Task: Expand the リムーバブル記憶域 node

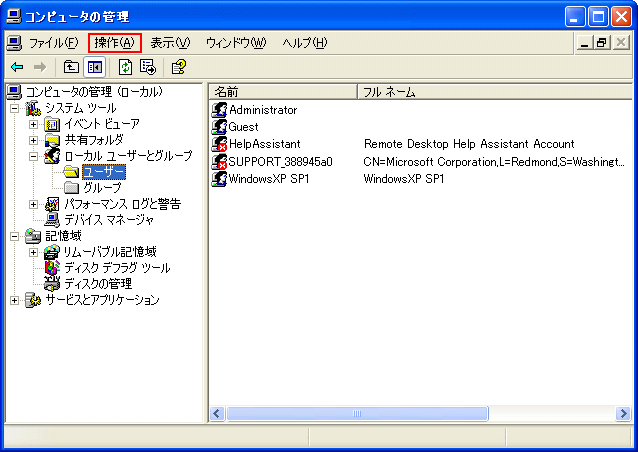Action: click(x=33, y=252)
